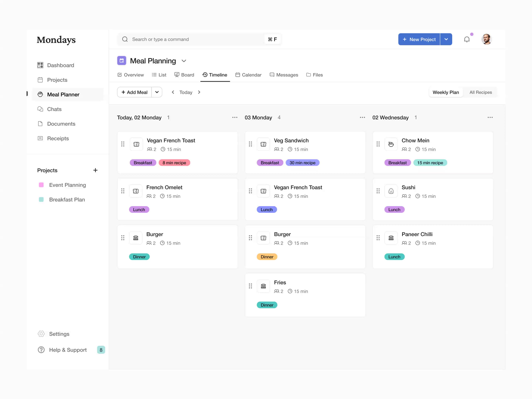Open Documents via its sidebar icon
Screen dimensions: 532x399
tap(40, 124)
